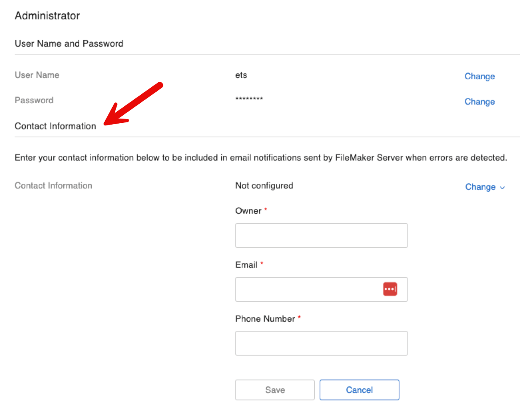Click Change link for User Name
520x420 pixels.
[479, 76]
